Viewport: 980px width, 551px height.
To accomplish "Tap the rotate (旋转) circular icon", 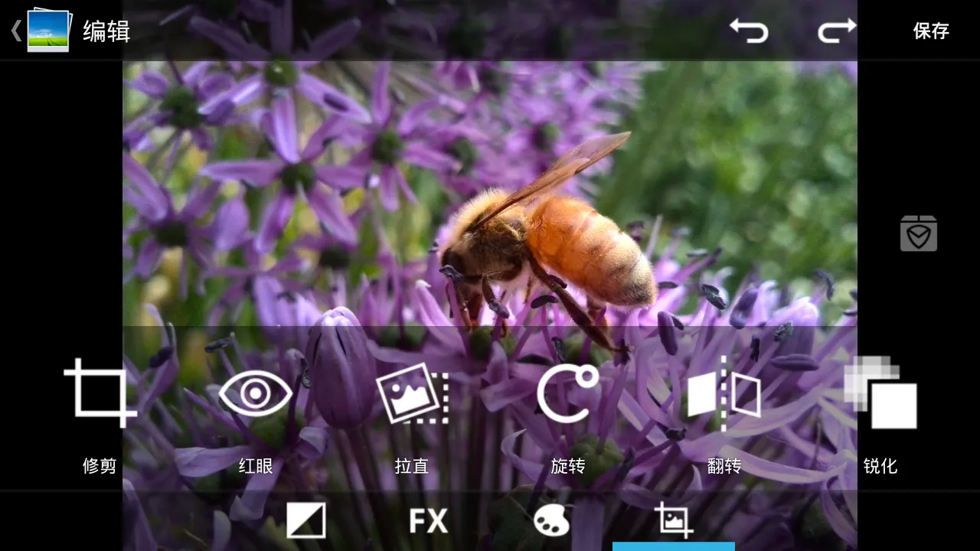I will [567, 393].
